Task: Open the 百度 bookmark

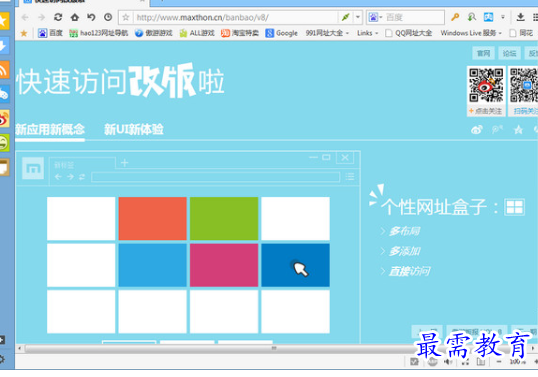Action: click(x=50, y=33)
